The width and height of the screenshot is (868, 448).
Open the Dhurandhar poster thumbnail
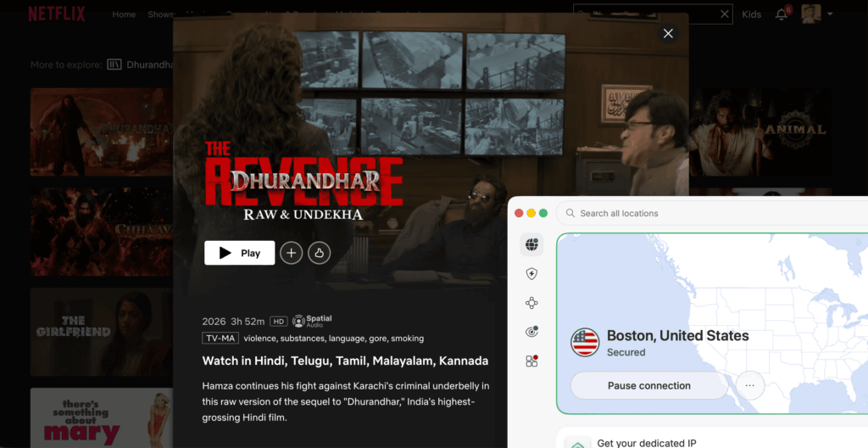102,132
